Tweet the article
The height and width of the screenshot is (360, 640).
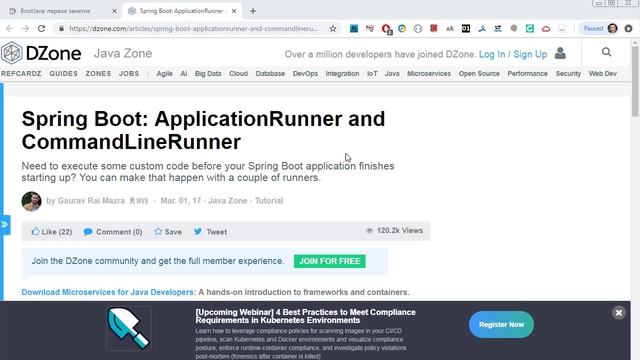click(210, 231)
